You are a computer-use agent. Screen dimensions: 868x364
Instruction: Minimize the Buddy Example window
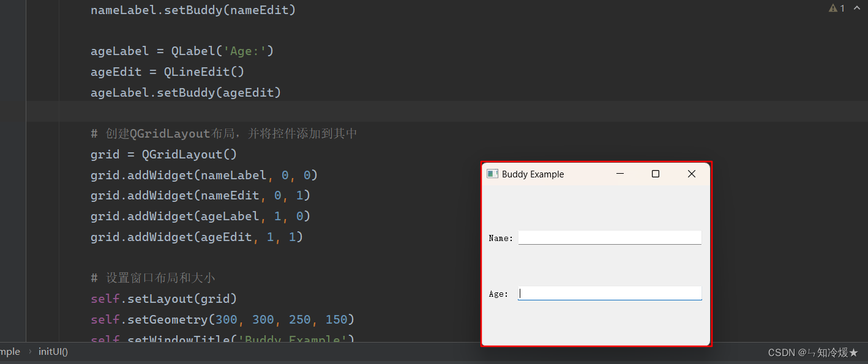(x=619, y=174)
